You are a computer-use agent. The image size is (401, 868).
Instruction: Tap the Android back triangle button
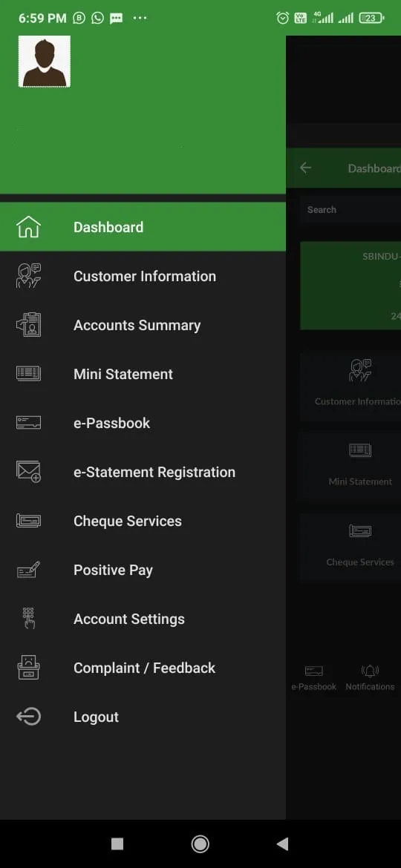point(282,844)
